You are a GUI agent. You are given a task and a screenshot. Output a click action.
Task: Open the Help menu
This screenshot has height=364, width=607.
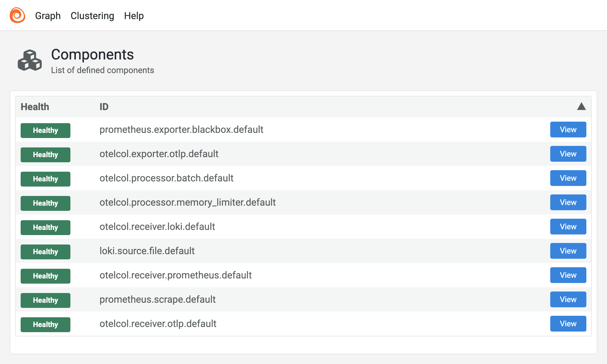click(x=134, y=15)
